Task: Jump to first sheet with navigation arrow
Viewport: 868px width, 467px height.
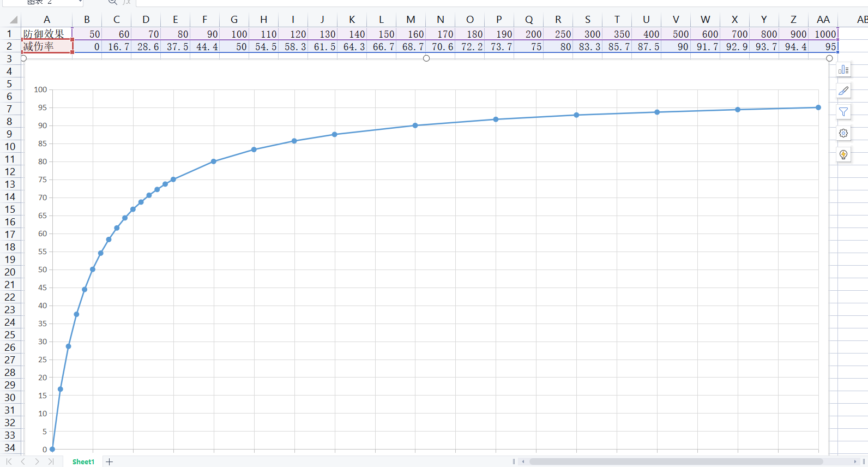Action: coord(9,462)
